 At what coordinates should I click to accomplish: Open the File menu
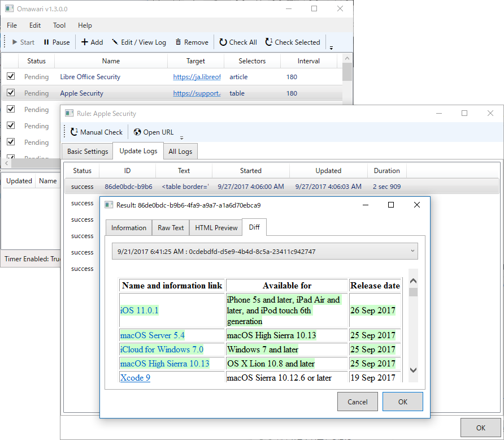[12, 25]
